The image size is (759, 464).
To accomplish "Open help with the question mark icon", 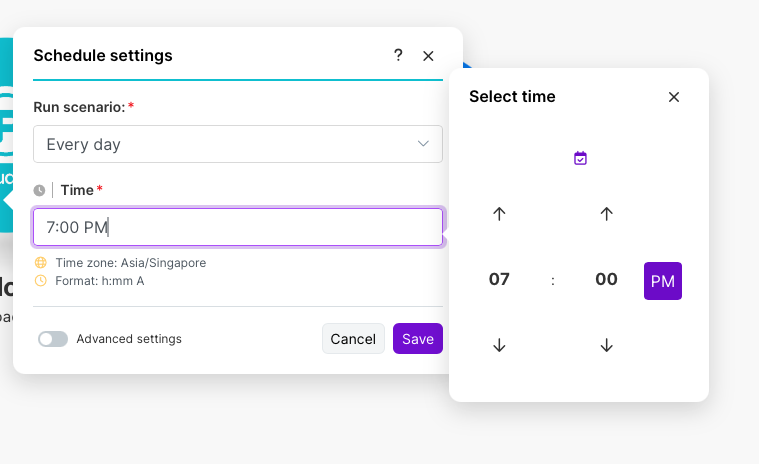I will coord(398,56).
